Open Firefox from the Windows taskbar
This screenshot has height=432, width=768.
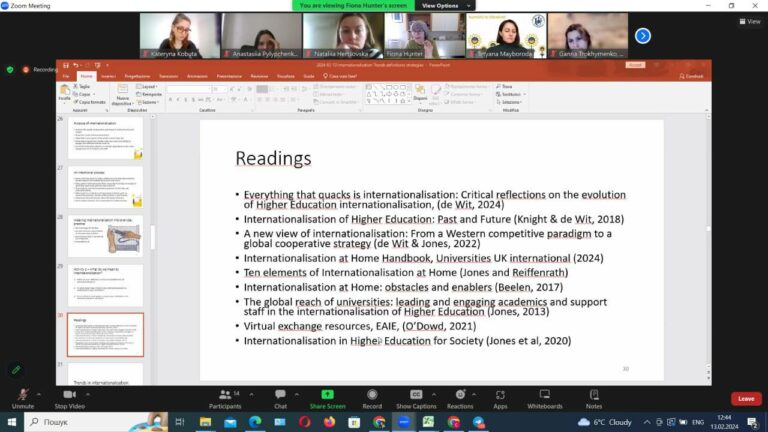329,422
